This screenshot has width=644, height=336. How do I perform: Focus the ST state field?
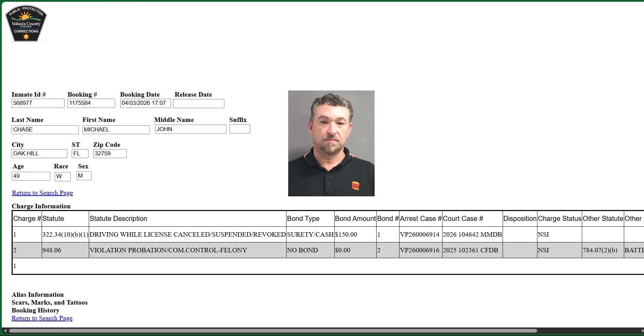pyautogui.click(x=80, y=154)
